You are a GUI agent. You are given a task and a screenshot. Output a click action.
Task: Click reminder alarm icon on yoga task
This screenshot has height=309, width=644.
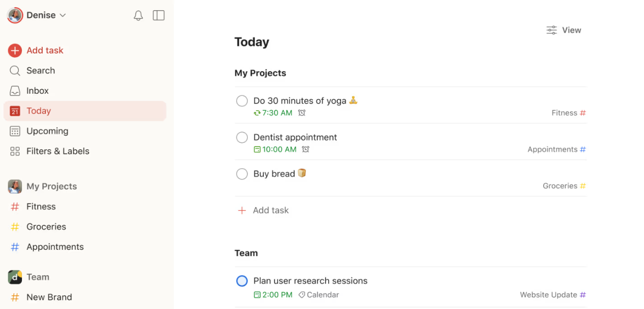tap(302, 113)
